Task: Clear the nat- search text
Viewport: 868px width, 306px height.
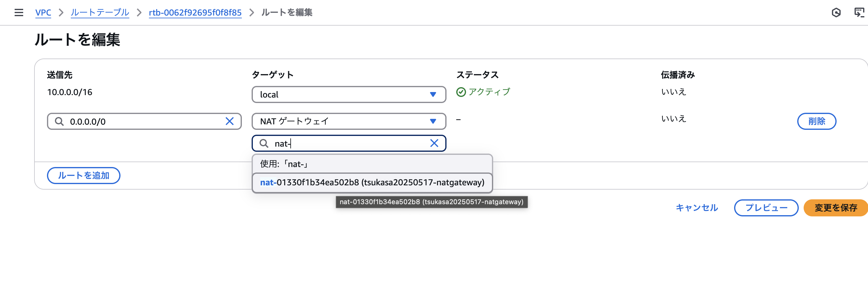Action: pos(434,143)
